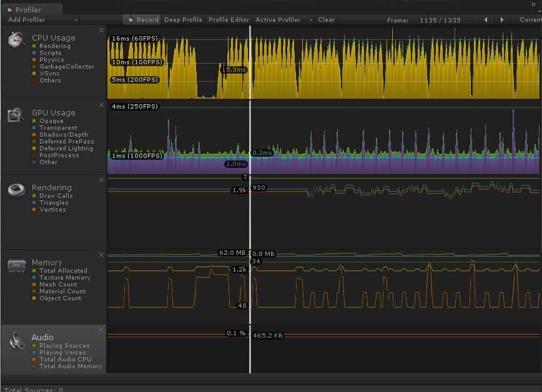Toggle the Total Audio CPU swatch

(x=34, y=359)
